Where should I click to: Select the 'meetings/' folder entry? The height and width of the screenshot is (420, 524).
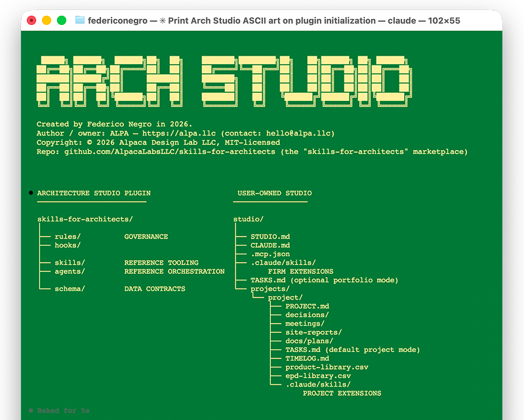coord(305,324)
